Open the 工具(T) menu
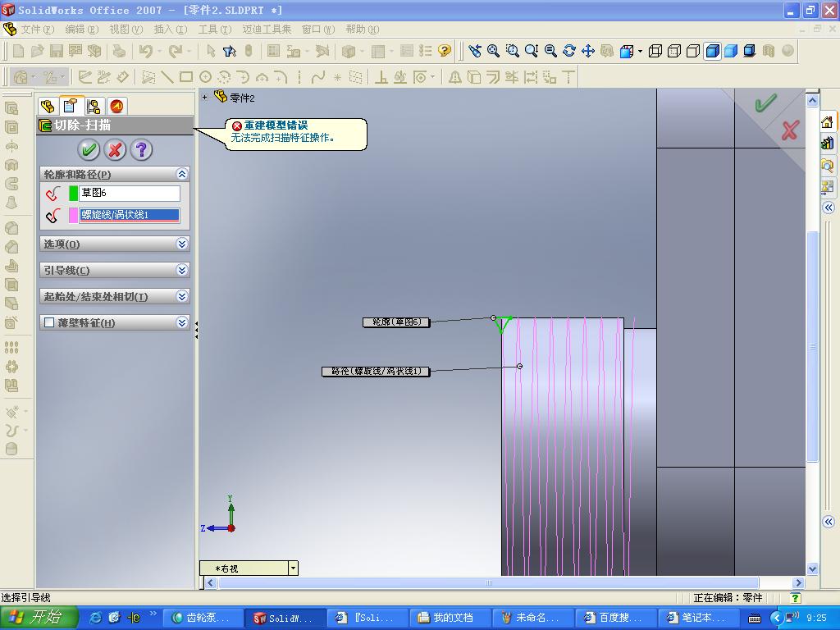840x630 pixels. tap(214, 29)
